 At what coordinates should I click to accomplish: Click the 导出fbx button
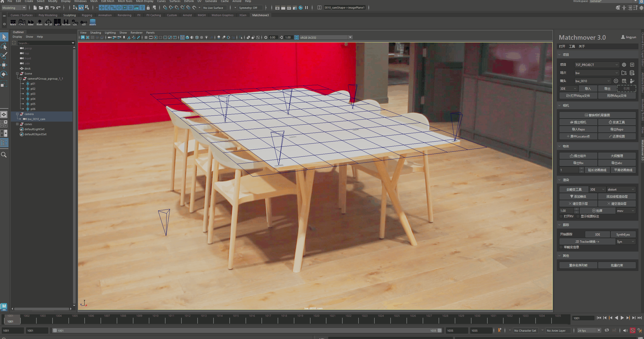click(x=578, y=163)
